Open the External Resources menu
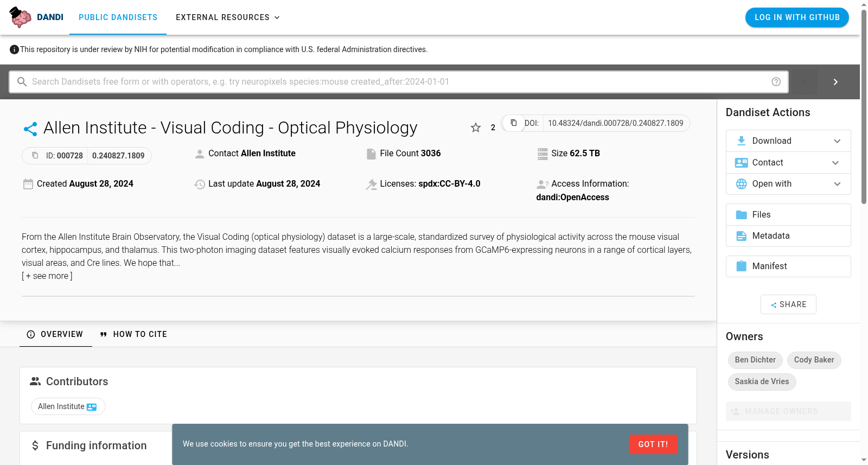This screenshot has height=465, width=868. (228, 17)
